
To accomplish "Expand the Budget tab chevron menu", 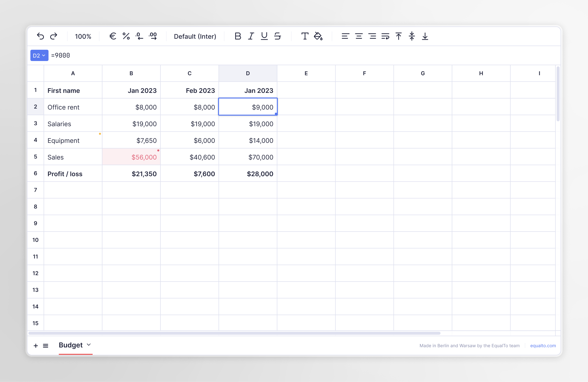I will (x=89, y=345).
